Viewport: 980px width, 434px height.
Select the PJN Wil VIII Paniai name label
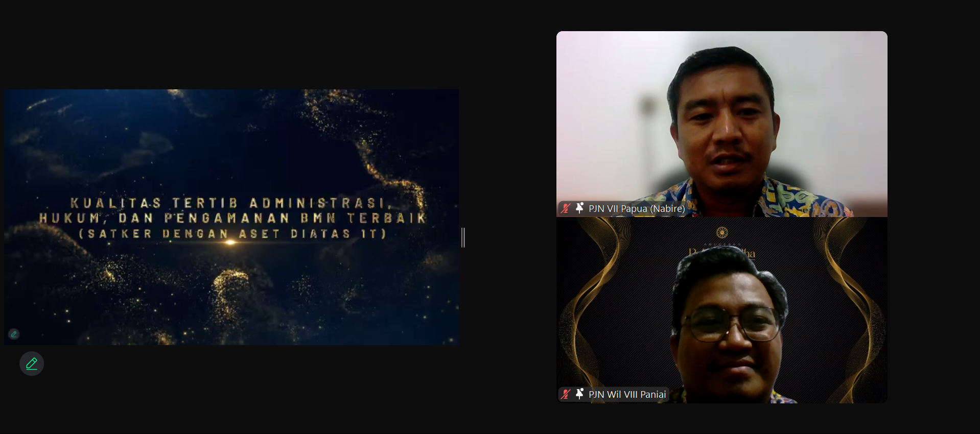627,394
